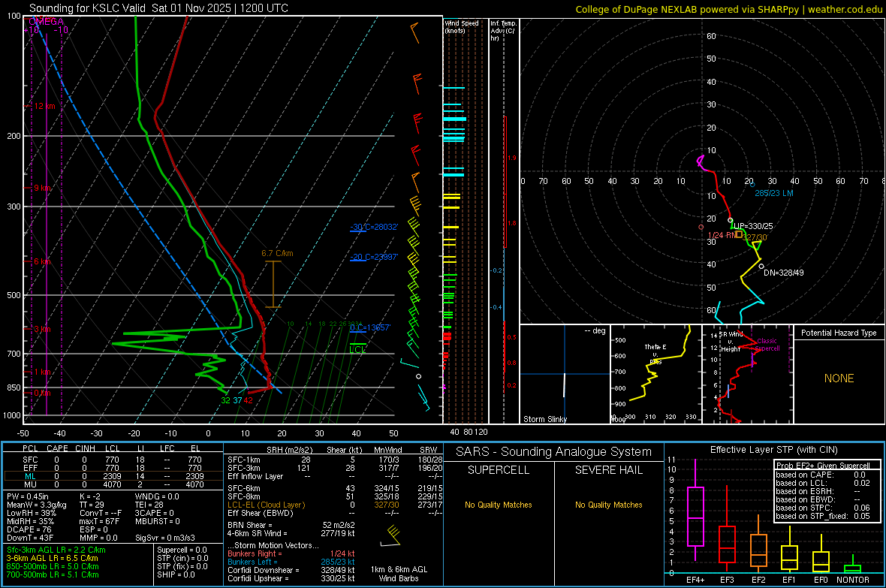The width and height of the screenshot is (886, 588).
Task: Click the -20 C=23997' height label
Action: coord(374,257)
